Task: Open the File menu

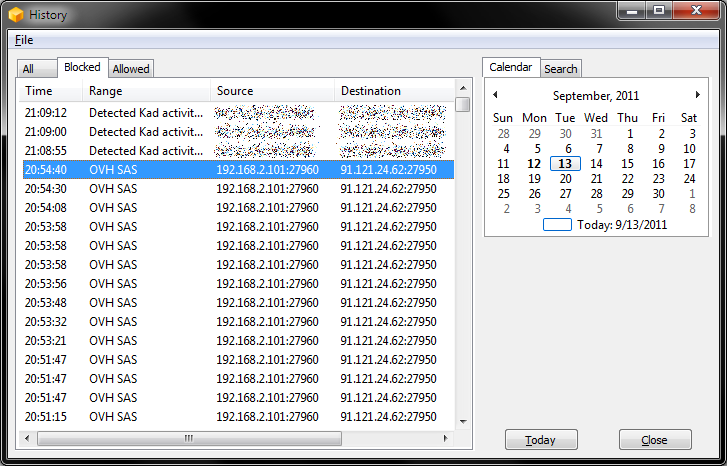Action: click(24, 40)
